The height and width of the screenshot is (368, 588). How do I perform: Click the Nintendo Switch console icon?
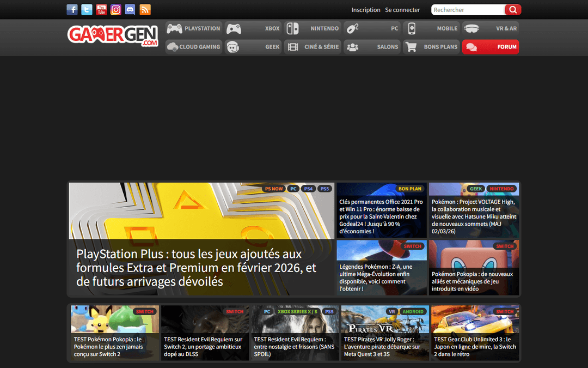292,28
